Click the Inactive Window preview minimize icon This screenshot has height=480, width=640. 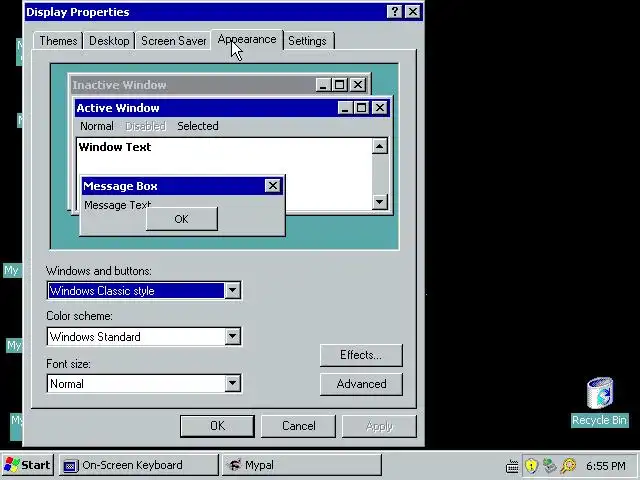[323, 85]
